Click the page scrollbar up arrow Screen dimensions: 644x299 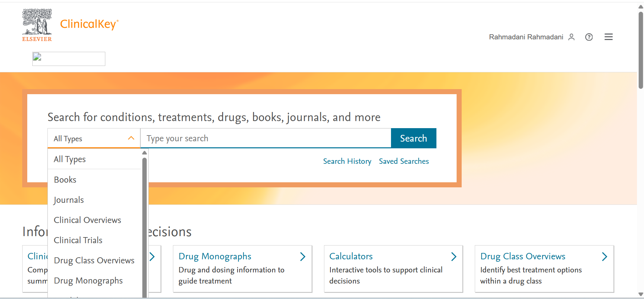[x=641, y=7]
